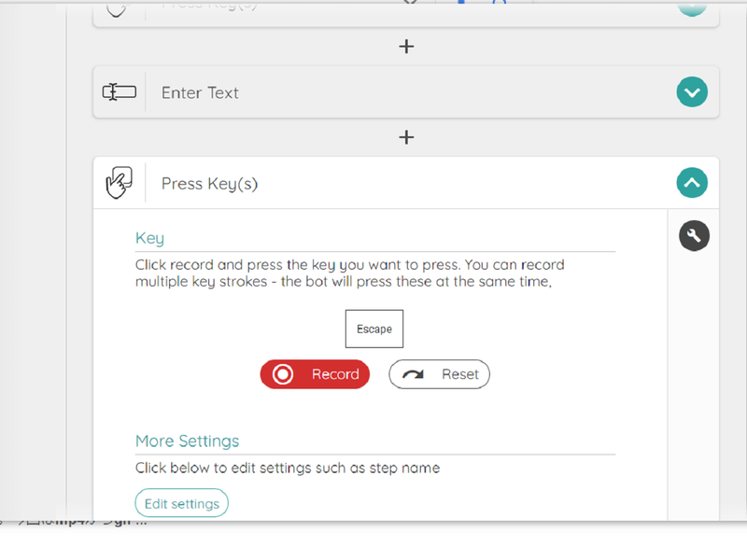Select the recorded Escape key box
This screenshot has width=747, height=560.
(x=374, y=329)
